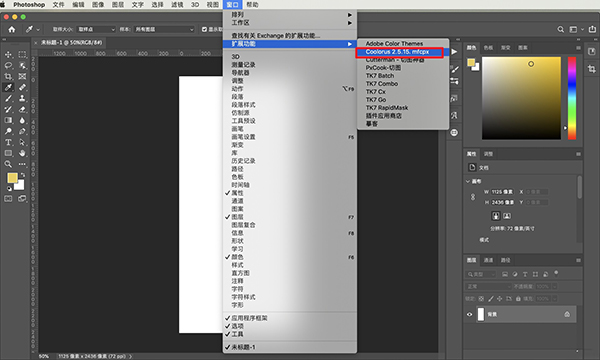The width and height of the screenshot is (600, 360).
Task: Toggle Filter for type layers icon
Action: click(x=525, y=274)
